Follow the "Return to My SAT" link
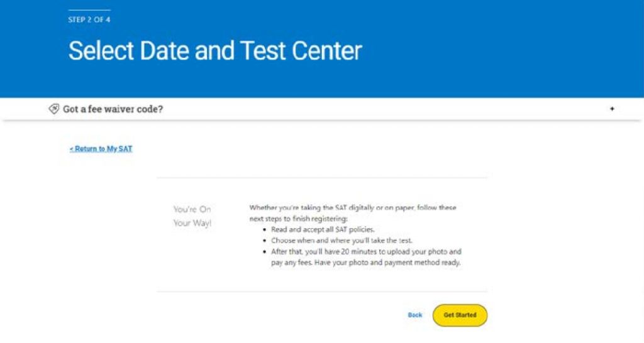 [x=101, y=149]
